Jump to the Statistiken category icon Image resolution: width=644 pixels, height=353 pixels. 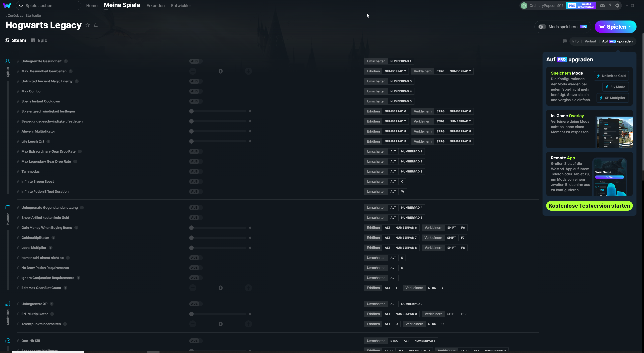pos(8,304)
